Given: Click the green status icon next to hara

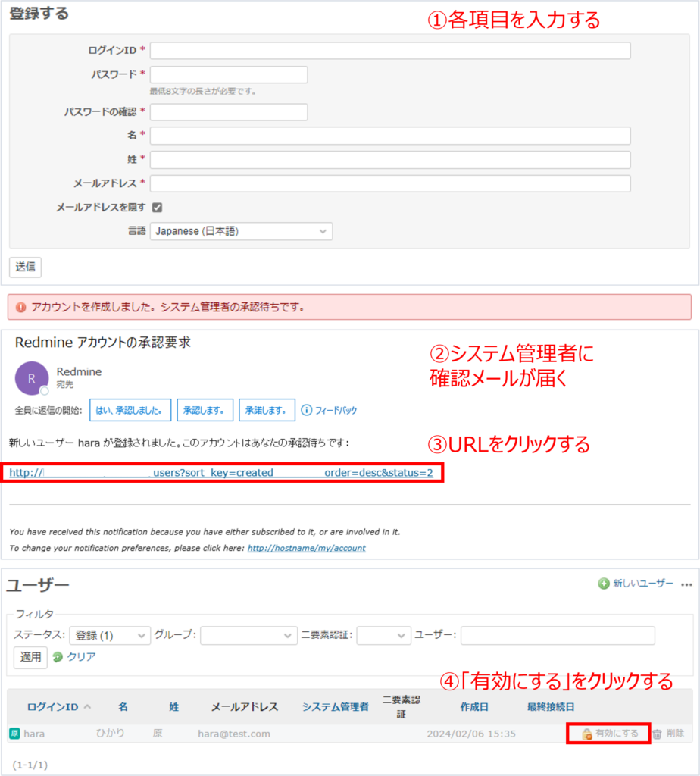Looking at the screenshot, I should click(x=14, y=733).
